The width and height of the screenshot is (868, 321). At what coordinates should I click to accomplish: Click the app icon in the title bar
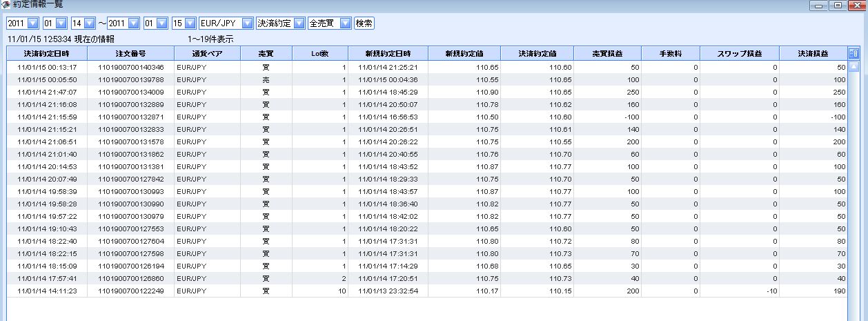(6, 5)
